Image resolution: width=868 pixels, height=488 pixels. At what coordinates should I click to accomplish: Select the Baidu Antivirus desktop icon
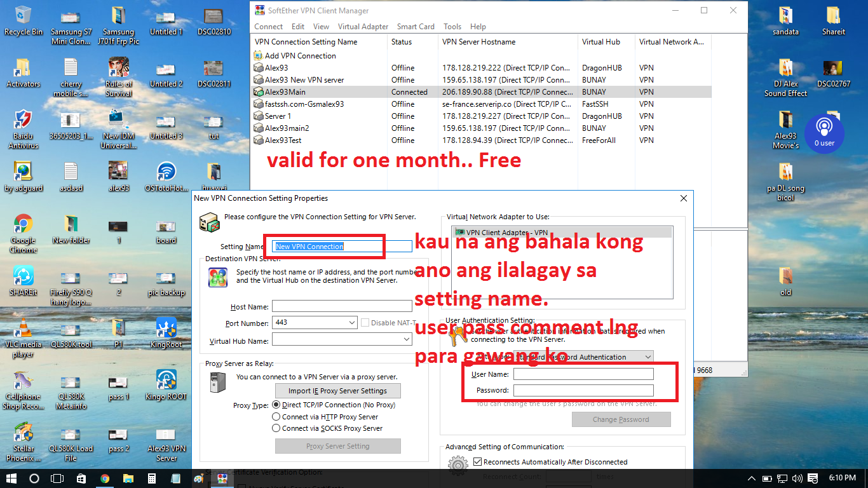point(24,130)
